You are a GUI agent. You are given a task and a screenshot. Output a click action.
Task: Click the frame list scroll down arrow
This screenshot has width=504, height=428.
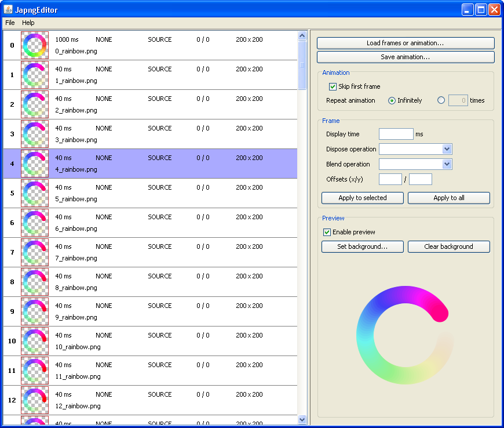(x=302, y=419)
